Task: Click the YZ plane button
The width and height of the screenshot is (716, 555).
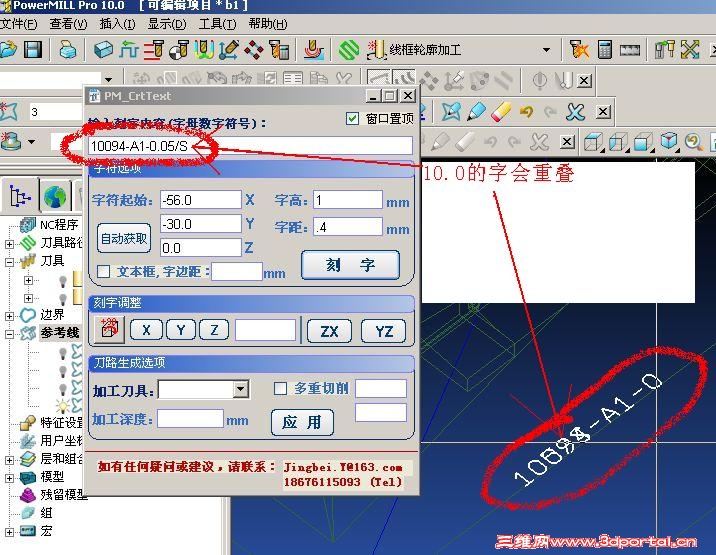Action: coord(384,331)
